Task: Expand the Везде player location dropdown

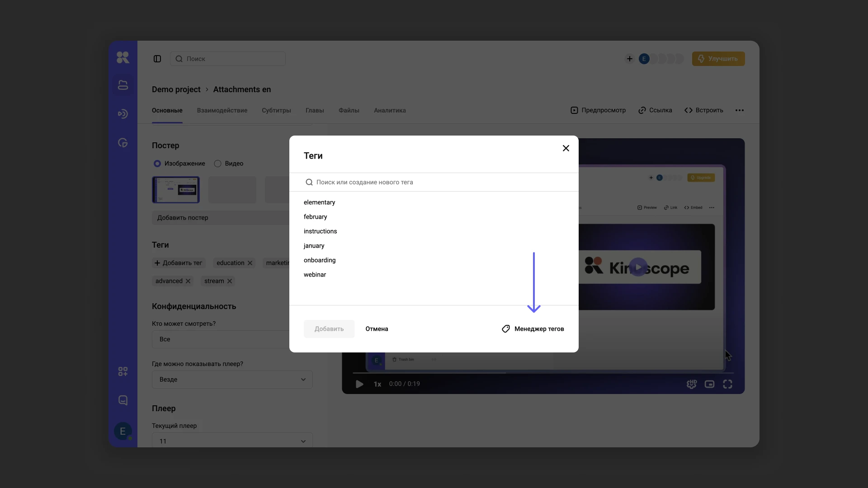Action: coord(232,380)
